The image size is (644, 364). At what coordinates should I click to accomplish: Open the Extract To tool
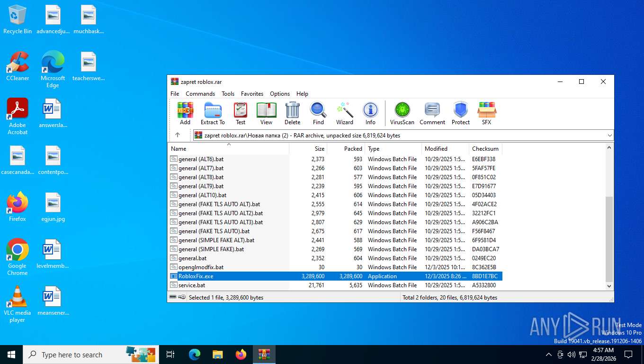[213, 113]
